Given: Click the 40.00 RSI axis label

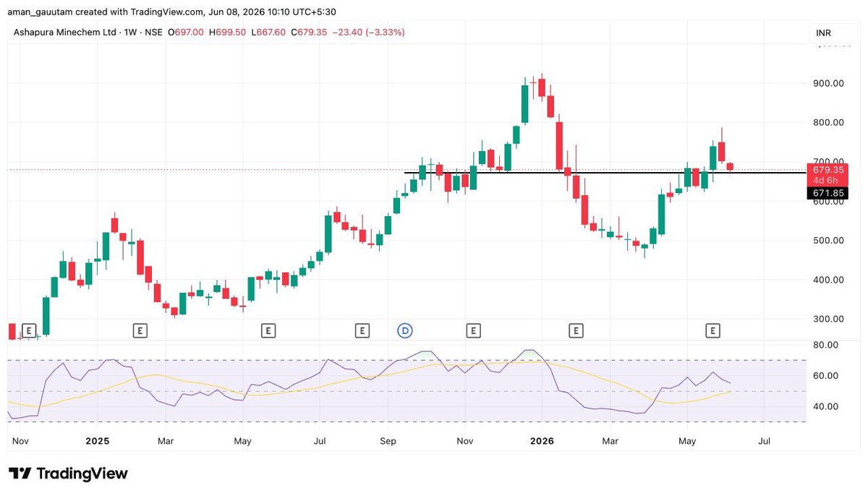Looking at the screenshot, I should pyautogui.click(x=825, y=406).
